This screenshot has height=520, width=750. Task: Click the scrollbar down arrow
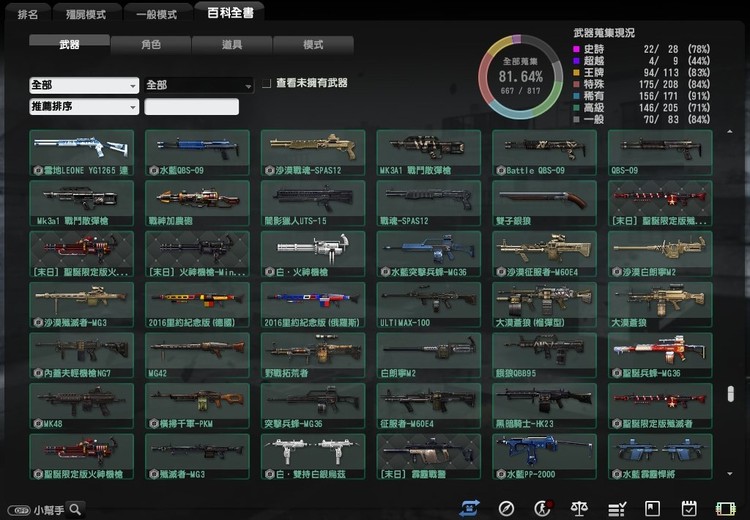[x=729, y=474]
